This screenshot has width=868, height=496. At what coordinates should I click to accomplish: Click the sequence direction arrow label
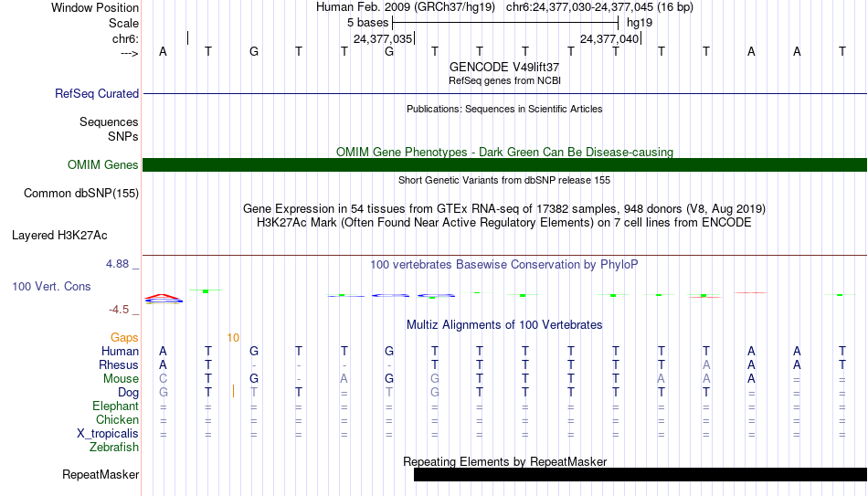(x=129, y=53)
